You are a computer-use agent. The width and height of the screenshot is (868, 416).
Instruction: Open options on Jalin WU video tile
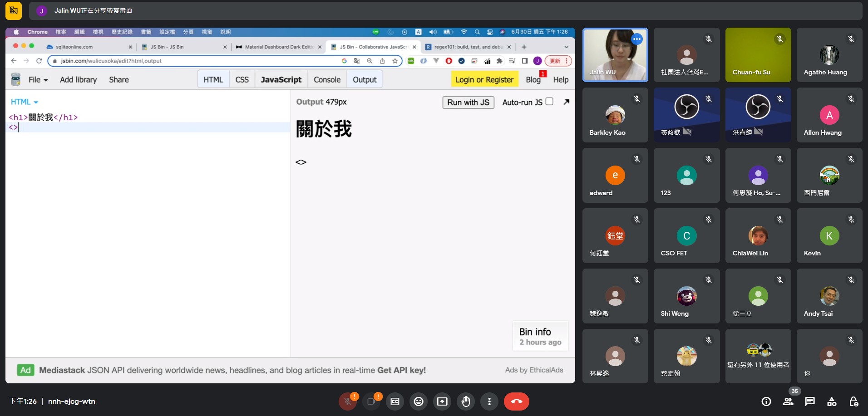637,39
